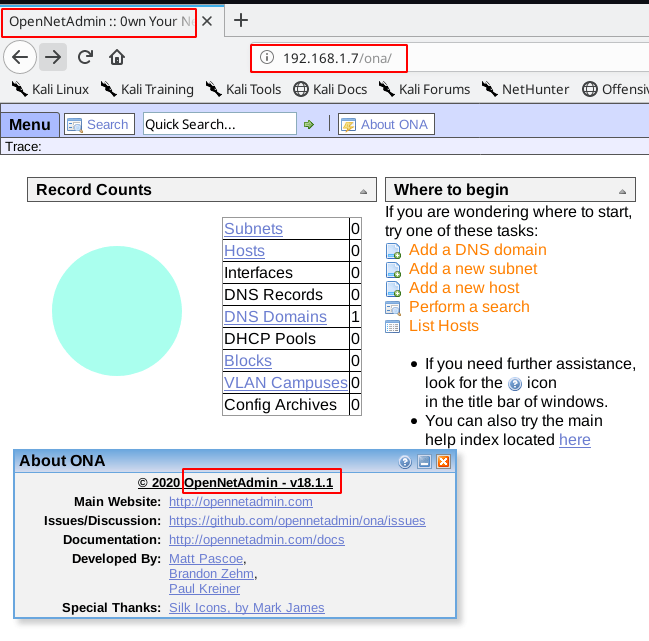This screenshot has height=641, width=649.
Task: Open the VLAN Campuses link
Action: pos(286,382)
